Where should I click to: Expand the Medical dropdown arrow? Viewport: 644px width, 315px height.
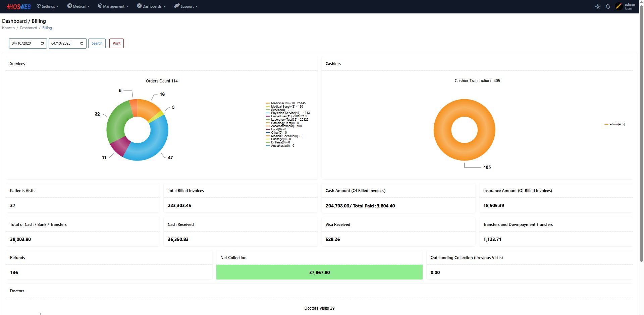[88, 6]
